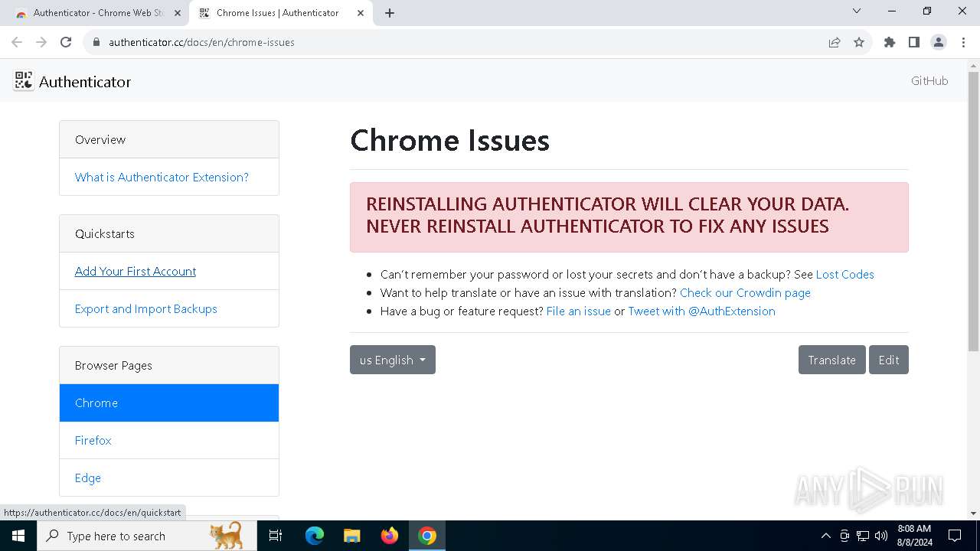
Task: Open GitHub link in header
Action: (929, 81)
